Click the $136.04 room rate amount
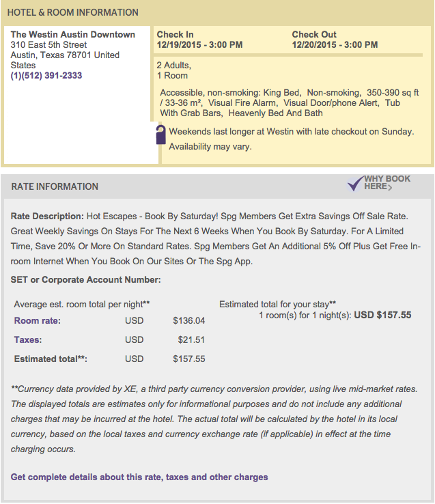The width and height of the screenshot is (435, 504). click(189, 321)
